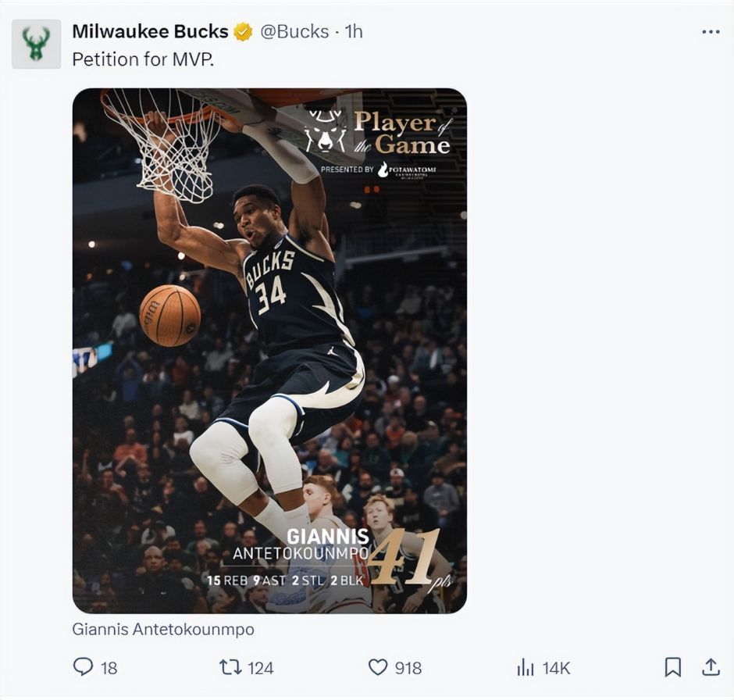Share the post using the upload arrow icon
This screenshot has height=700, width=734.
tap(711, 667)
